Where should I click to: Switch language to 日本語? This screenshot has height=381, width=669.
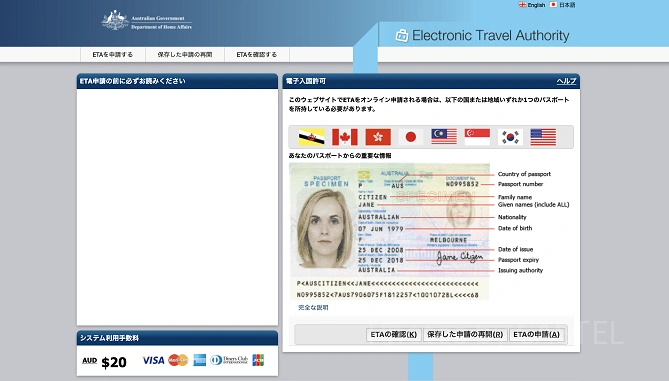coord(567,5)
